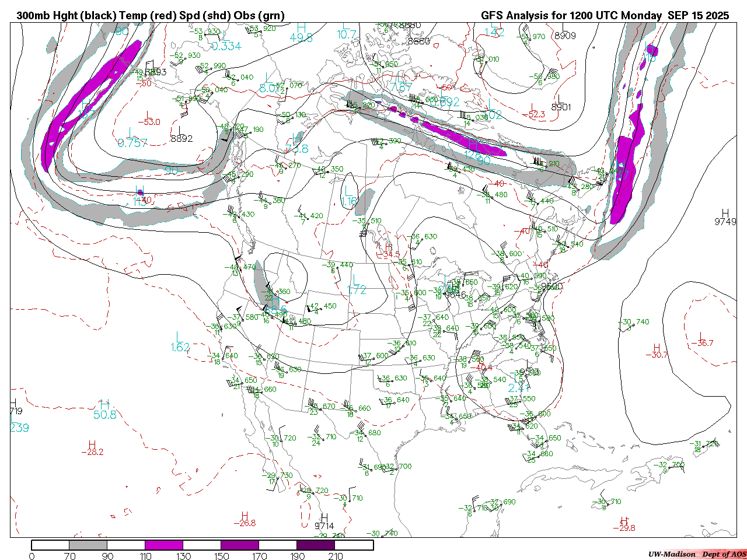Select the low marker labeled 8901

click(559, 99)
